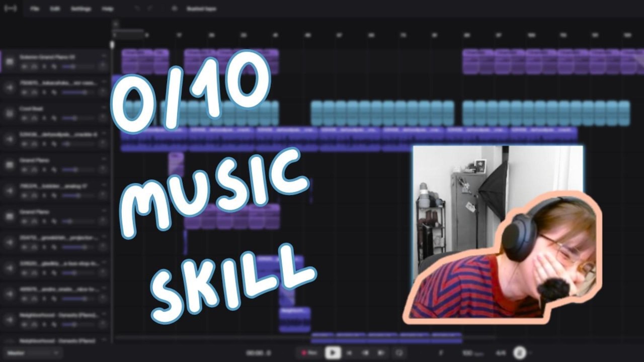Open the Cool Beat track options menu
This screenshot has width=644, height=362.
[x=104, y=107]
